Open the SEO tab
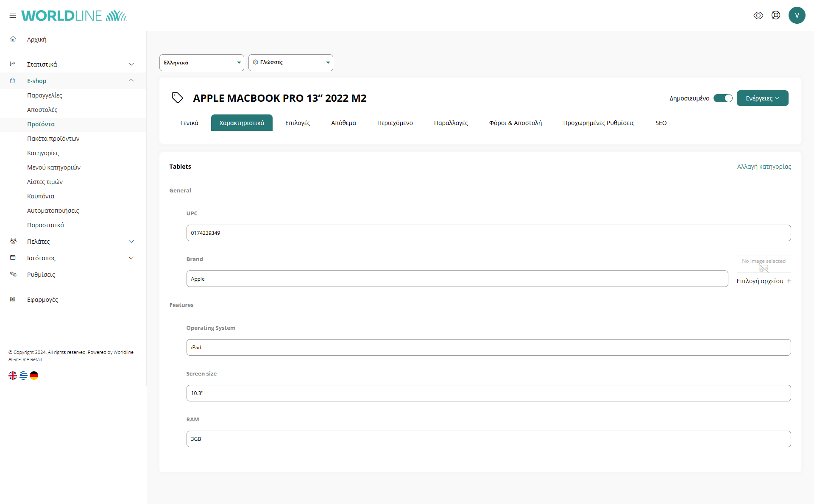This screenshot has width=814, height=504. coord(661,123)
